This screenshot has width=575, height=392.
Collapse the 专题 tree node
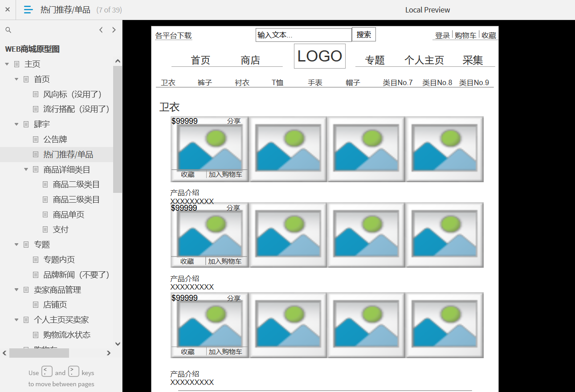click(x=16, y=245)
